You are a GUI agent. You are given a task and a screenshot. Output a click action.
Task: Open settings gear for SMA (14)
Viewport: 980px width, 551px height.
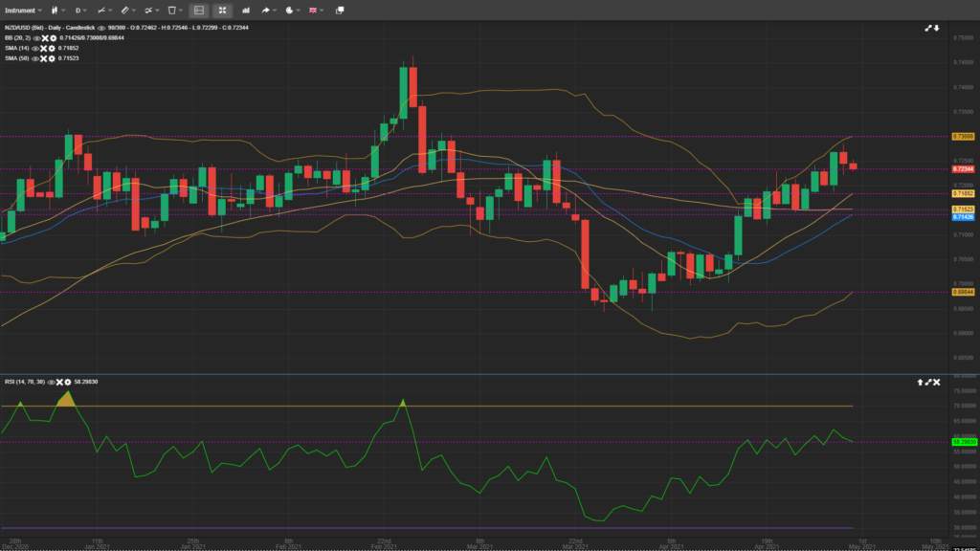52,48
